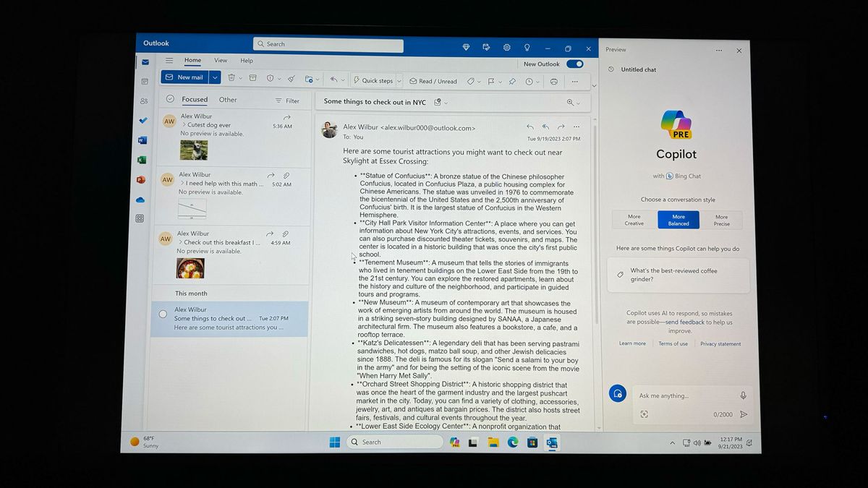Viewport: 868px width, 488px height.
Task: Select the 'Some things to check out' message circle
Action: tap(163, 314)
